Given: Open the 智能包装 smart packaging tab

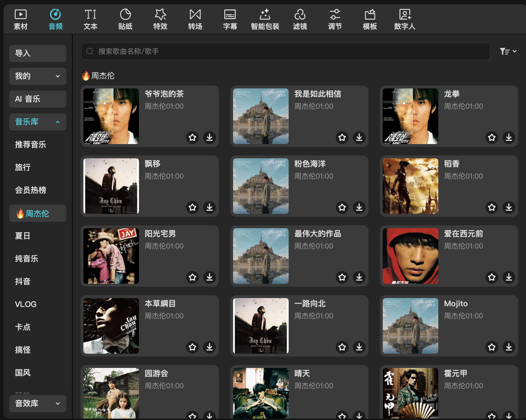Looking at the screenshot, I should coord(265,19).
